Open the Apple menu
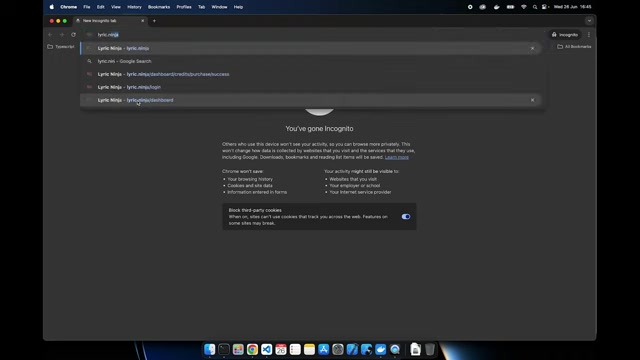640x360 pixels. [52, 7]
